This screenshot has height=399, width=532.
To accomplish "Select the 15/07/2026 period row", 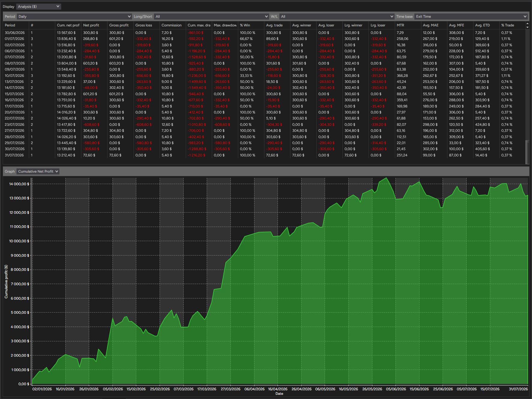I will 264,94.
